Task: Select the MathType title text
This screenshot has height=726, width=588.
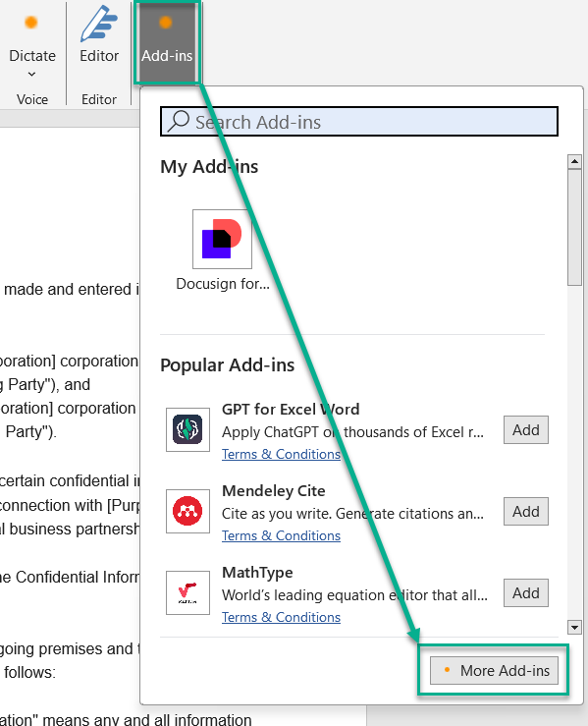Action: (x=257, y=573)
